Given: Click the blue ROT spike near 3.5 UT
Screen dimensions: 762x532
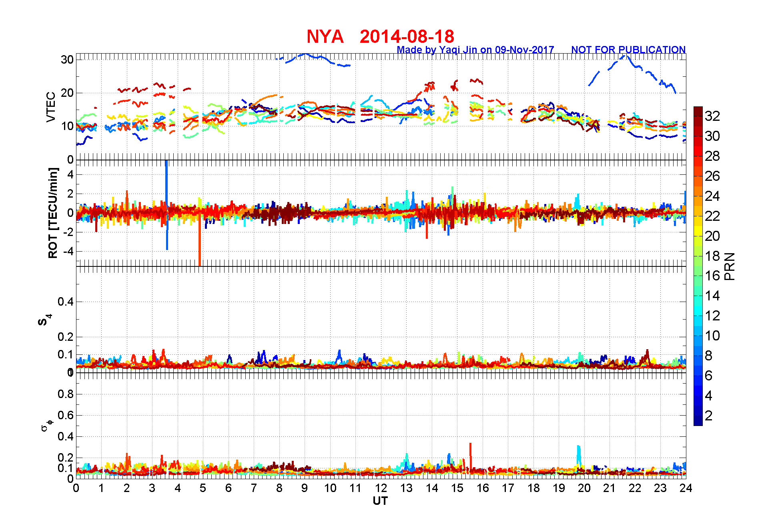Looking at the screenshot, I should point(166,204).
